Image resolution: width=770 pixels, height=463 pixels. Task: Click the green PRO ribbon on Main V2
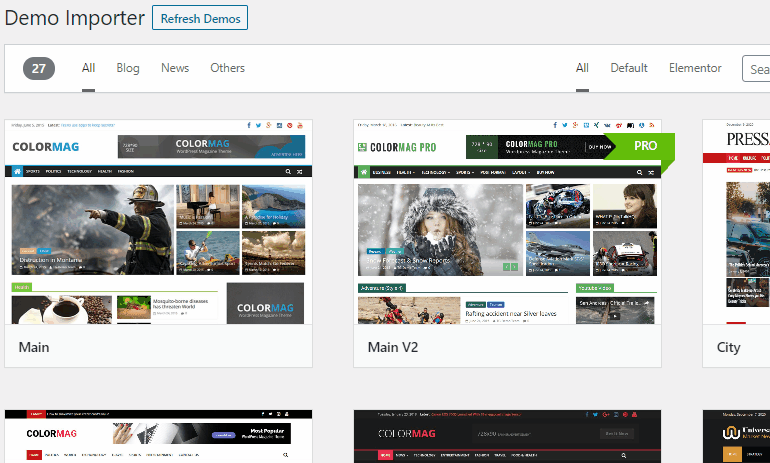(641, 146)
